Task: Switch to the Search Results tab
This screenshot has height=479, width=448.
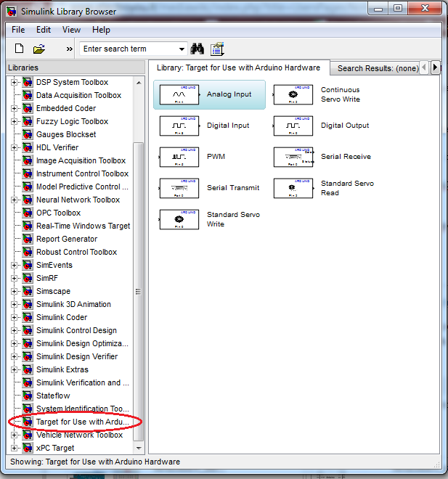Action: coord(377,68)
